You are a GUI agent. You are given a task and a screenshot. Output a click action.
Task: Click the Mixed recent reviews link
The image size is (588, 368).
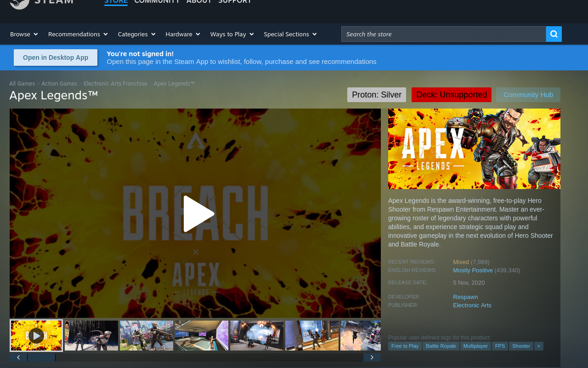pos(461,262)
